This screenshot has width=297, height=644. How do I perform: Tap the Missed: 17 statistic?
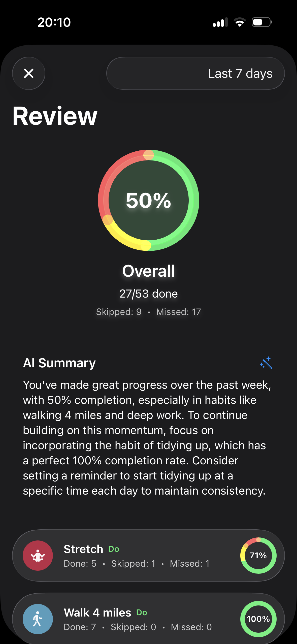coord(179,312)
